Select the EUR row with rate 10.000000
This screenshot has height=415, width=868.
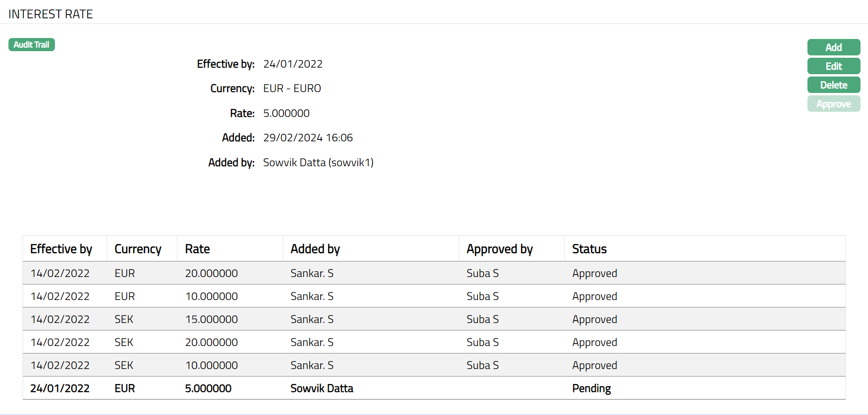(x=211, y=296)
